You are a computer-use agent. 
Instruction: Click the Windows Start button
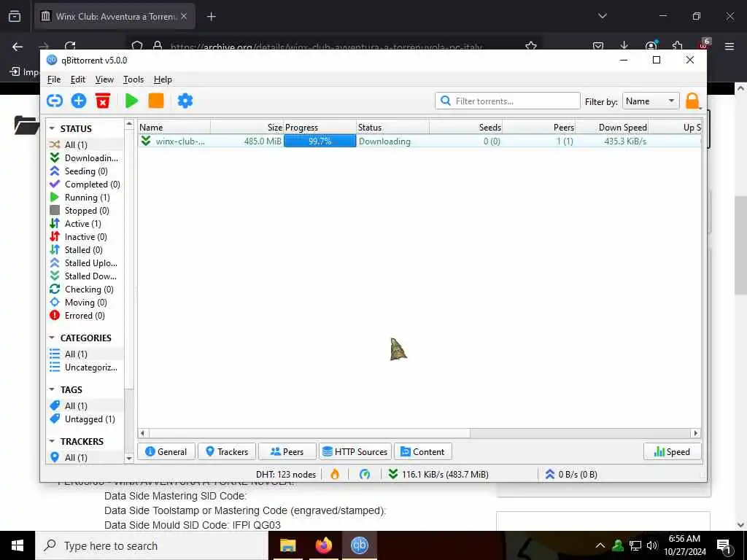point(18,545)
